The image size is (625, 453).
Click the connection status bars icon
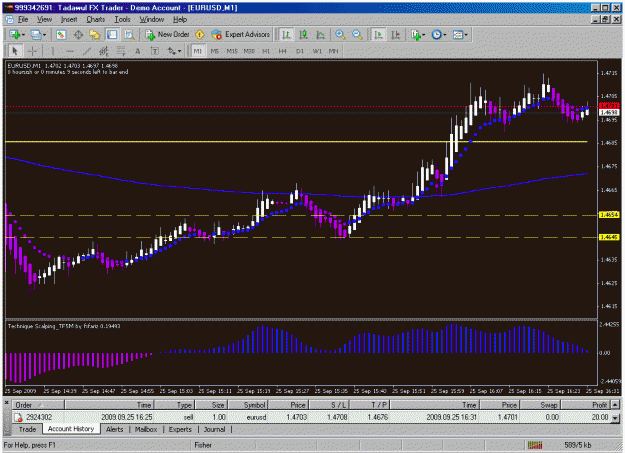click(535, 445)
